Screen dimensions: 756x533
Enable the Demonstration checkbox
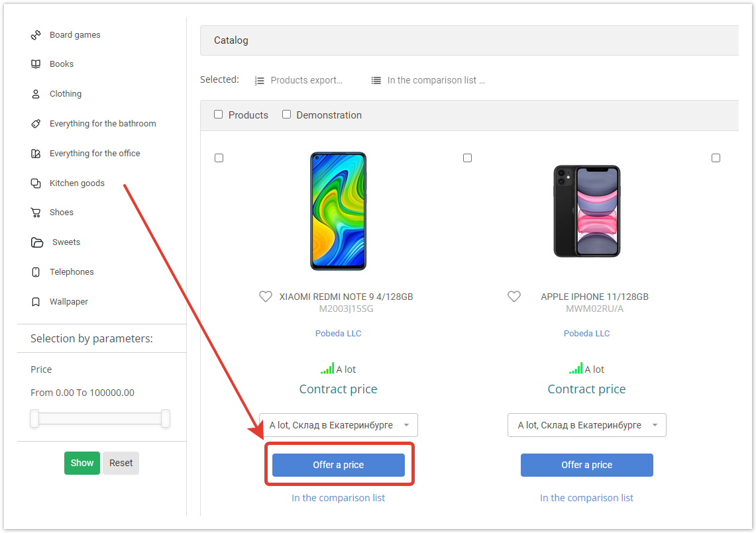pyautogui.click(x=286, y=114)
